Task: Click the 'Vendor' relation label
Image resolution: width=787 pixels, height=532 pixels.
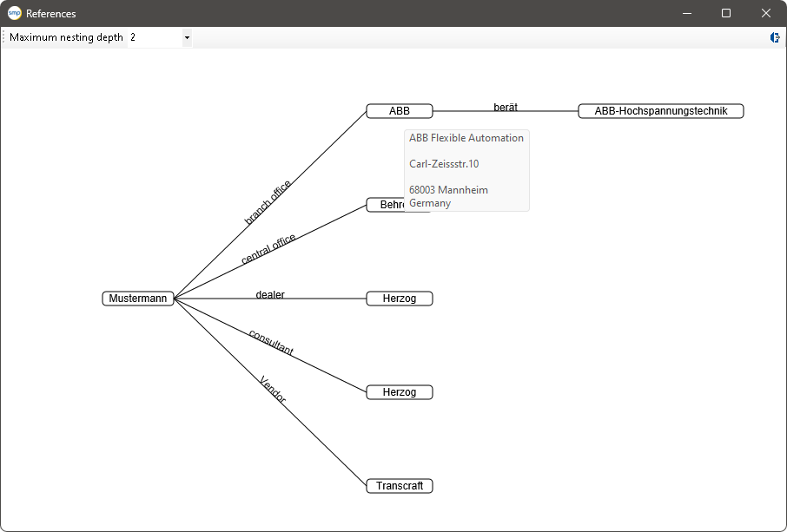Action: (273, 390)
